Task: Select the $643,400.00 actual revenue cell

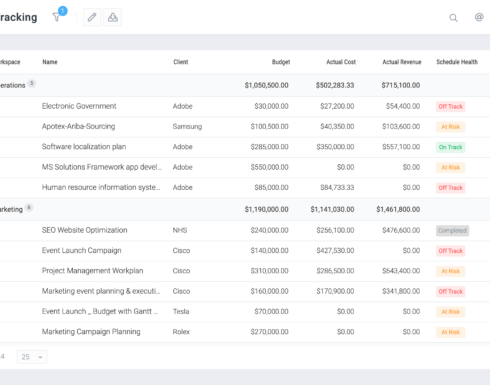Action: pyautogui.click(x=401, y=271)
